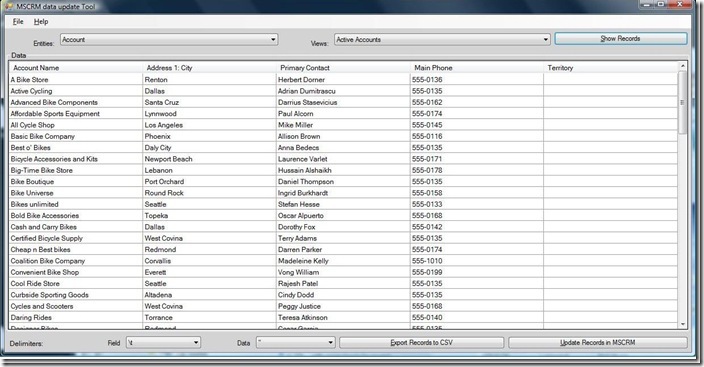Click the grid scrollbar down arrow
This screenshot has height=367, width=704.
(682, 324)
